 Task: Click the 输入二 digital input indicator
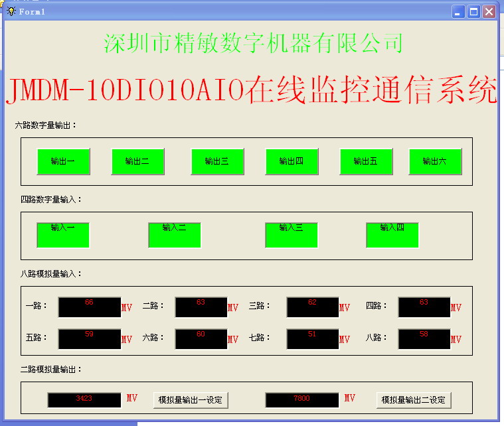(175, 235)
